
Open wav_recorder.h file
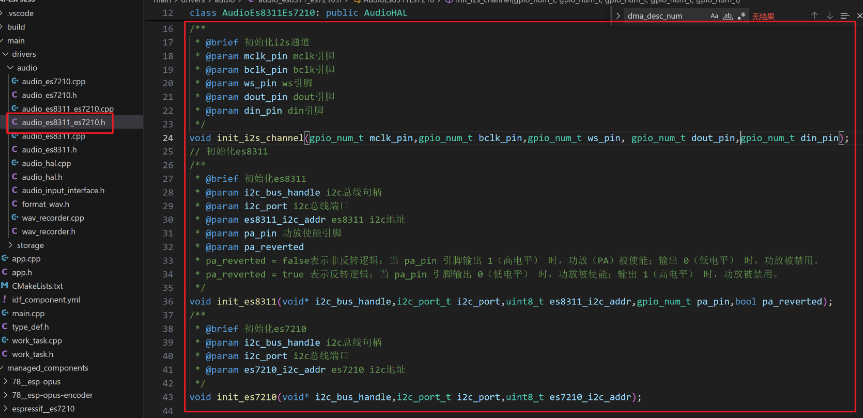point(48,232)
